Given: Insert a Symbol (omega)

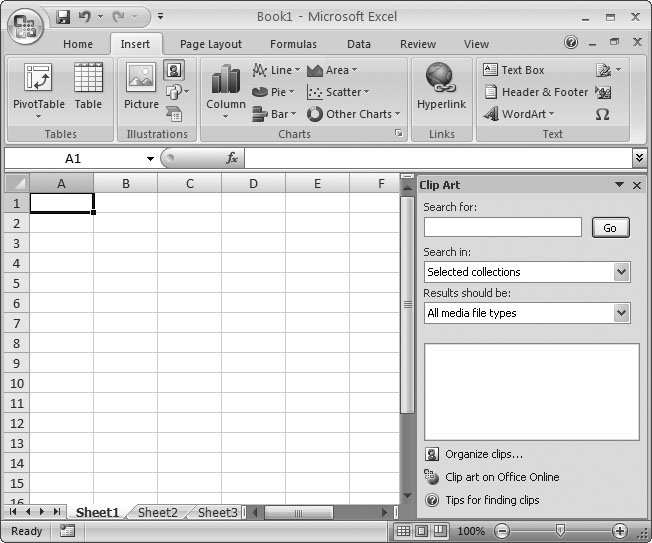Looking at the screenshot, I should [603, 114].
